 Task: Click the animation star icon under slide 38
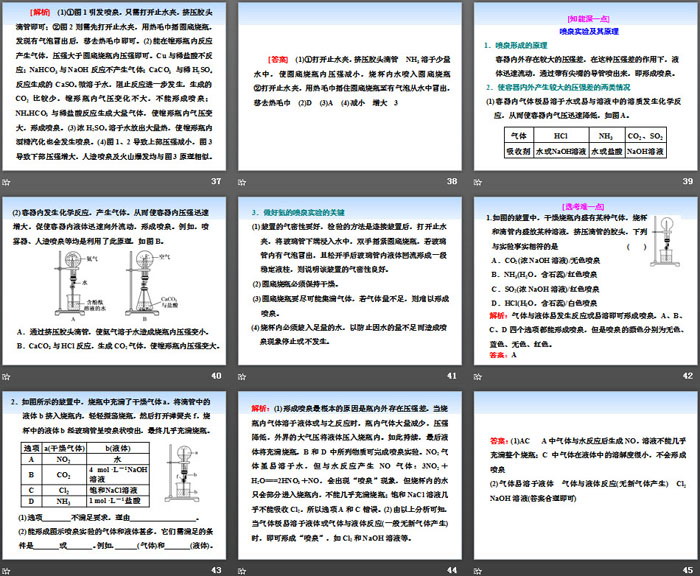click(x=243, y=182)
